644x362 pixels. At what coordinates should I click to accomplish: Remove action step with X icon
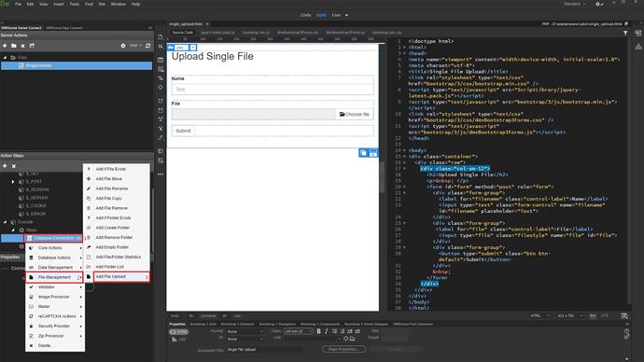click(14, 166)
